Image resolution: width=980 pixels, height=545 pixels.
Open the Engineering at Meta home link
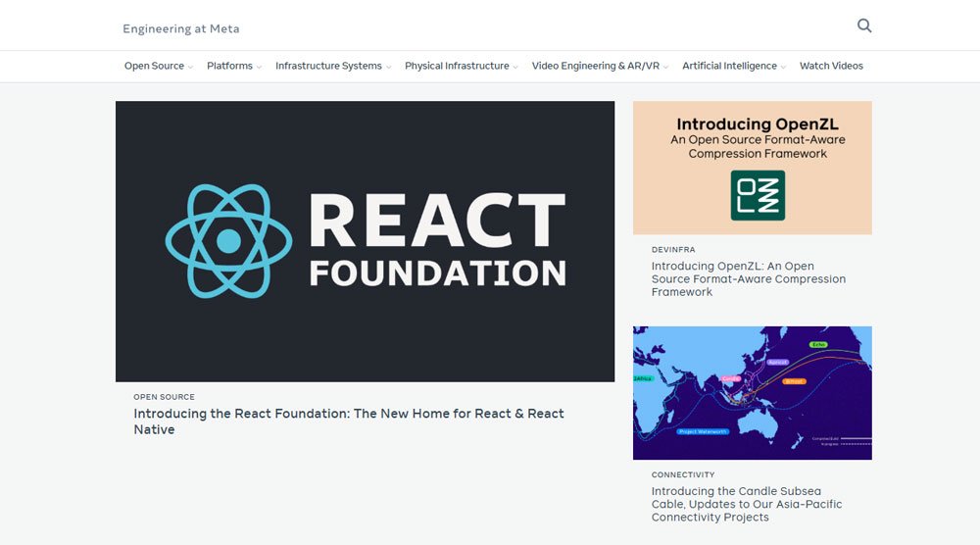(180, 28)
